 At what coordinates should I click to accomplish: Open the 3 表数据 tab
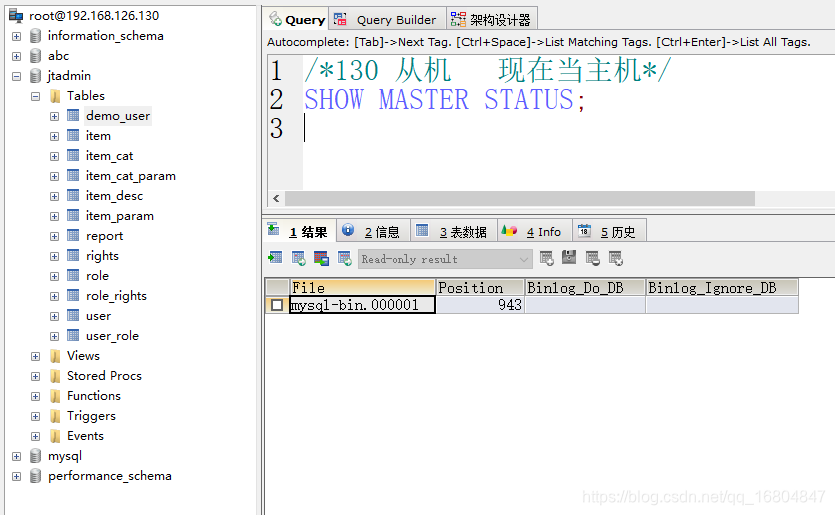click(x=454, y=232)
